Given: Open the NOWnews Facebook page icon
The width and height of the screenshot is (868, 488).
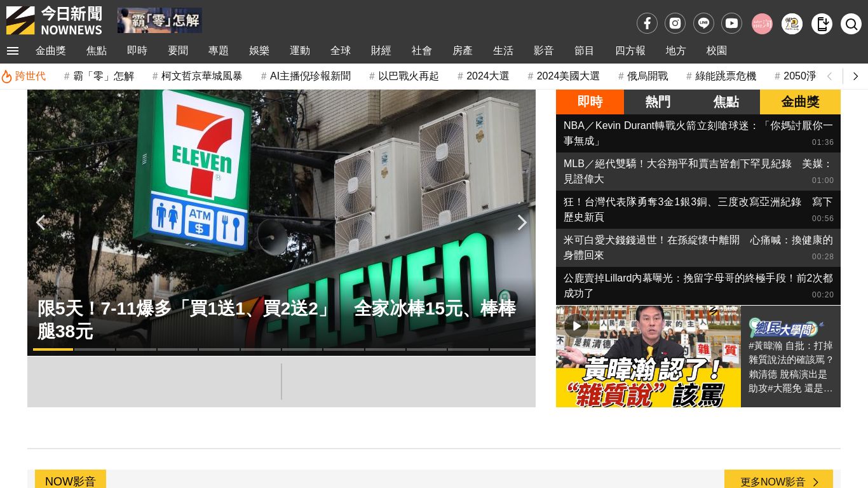Looking at the screenshot, I should pos(647,24).
